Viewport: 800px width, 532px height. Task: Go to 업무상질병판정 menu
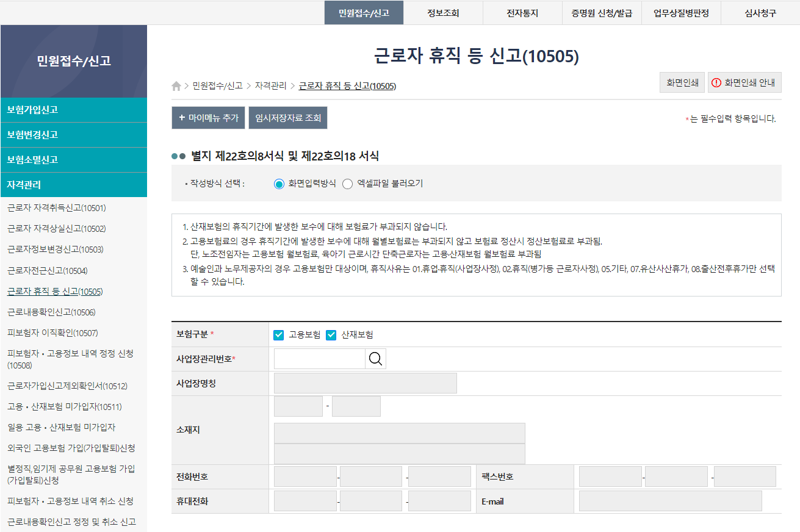click(681, 13)
